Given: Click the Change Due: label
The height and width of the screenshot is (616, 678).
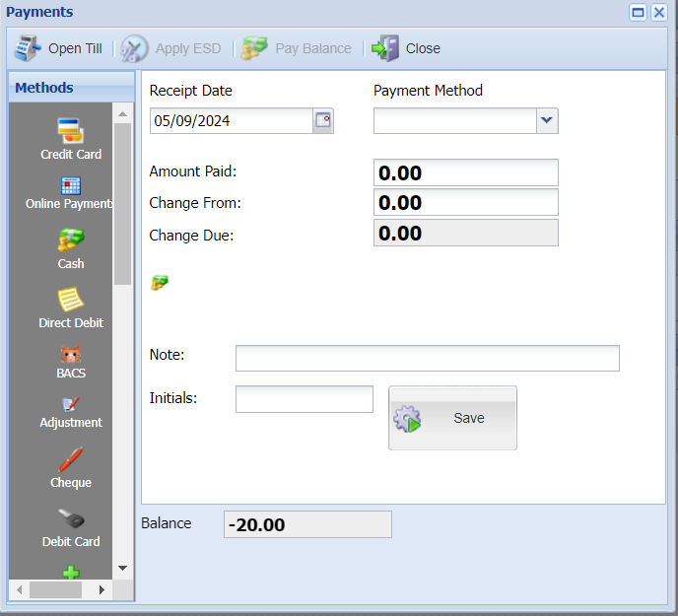Looking at the screenshot, I should point(191,235).
